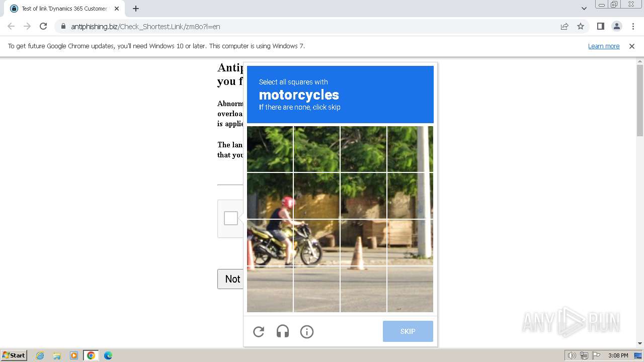
Task: Open the 'Learn more' update link
Action: pyautogui.click(x=604, y=46)
